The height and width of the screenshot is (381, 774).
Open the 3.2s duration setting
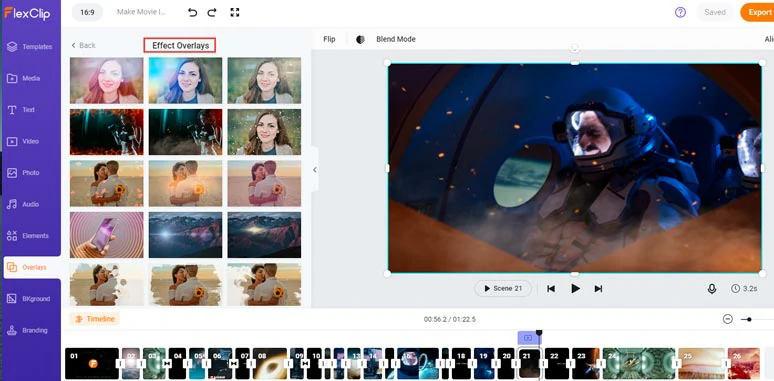[744, 288]
